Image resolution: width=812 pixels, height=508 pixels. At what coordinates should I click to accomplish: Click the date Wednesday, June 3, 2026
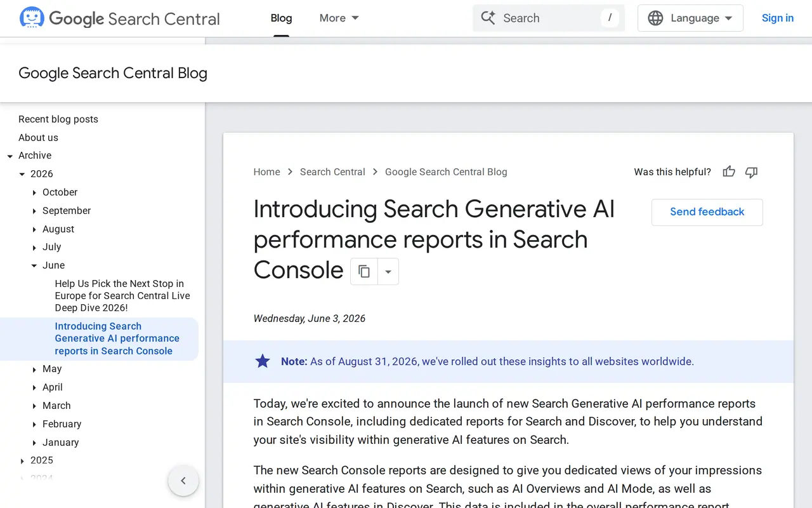pos(310,319)
